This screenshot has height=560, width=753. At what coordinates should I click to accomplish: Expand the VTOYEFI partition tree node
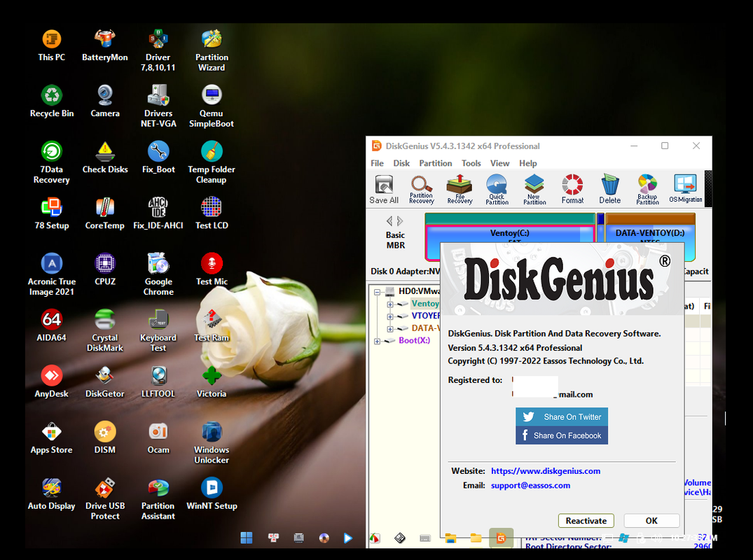[390, 316]
